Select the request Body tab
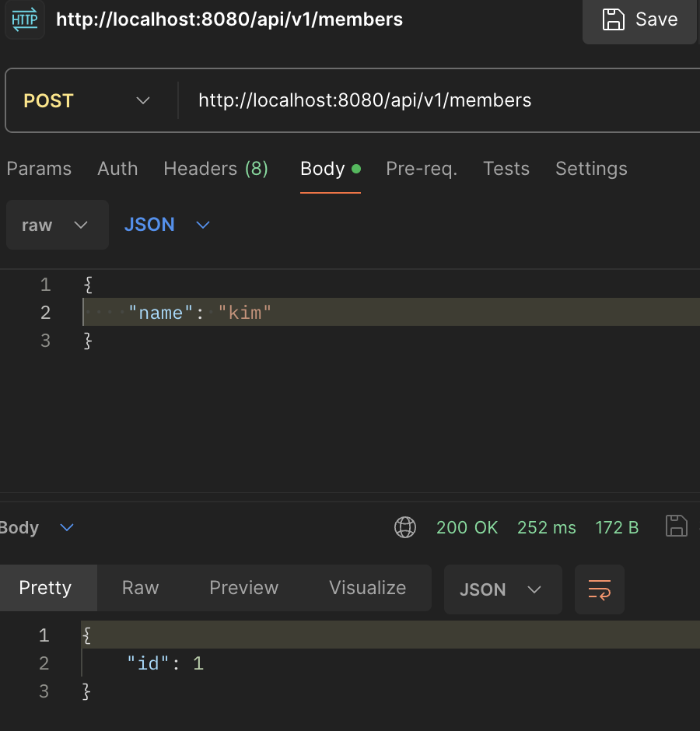 point(331,169)
